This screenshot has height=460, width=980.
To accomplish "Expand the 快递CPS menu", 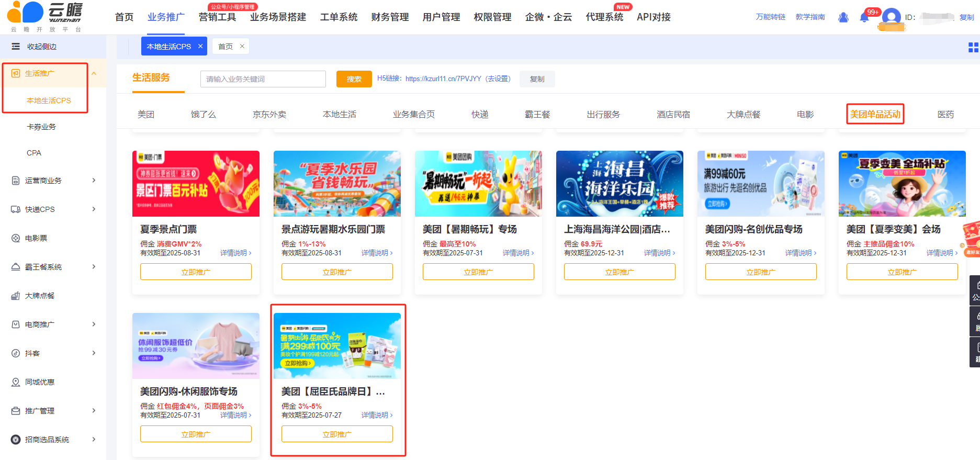I will pyautogui.click(x=94, y=209).
